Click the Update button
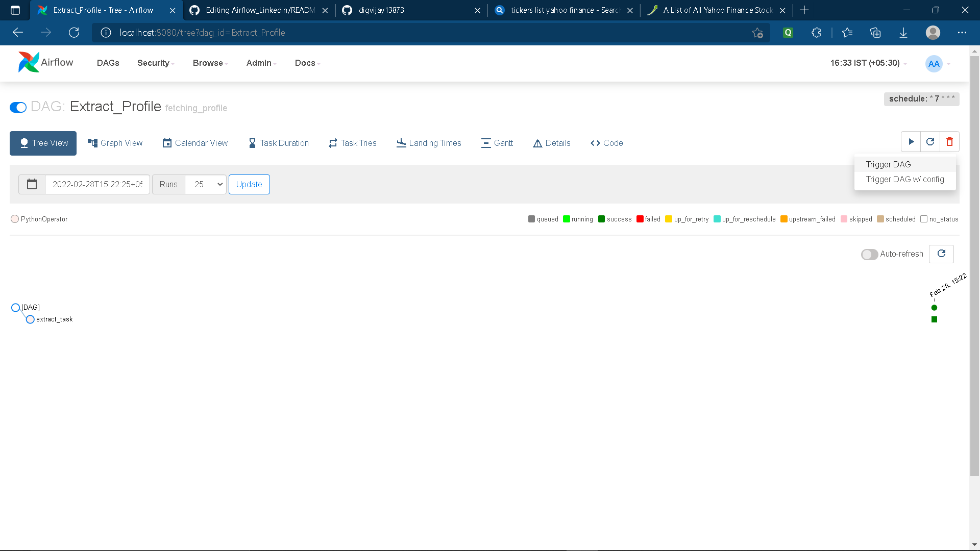This screenshot has width=980, height=551. pyautogui.click(x=249, y=184)
